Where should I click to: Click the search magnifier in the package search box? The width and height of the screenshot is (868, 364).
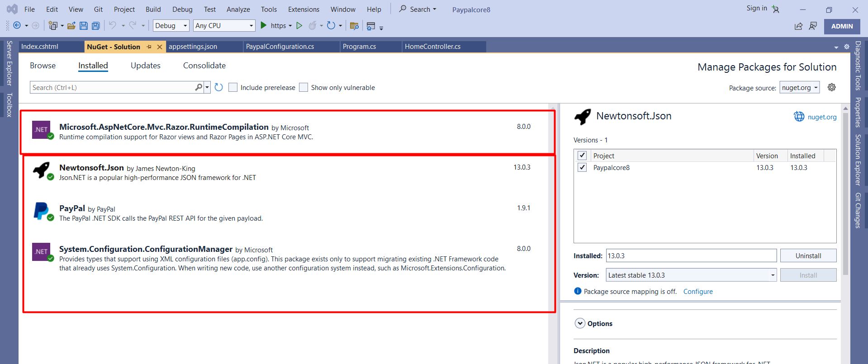pos(199,87)
